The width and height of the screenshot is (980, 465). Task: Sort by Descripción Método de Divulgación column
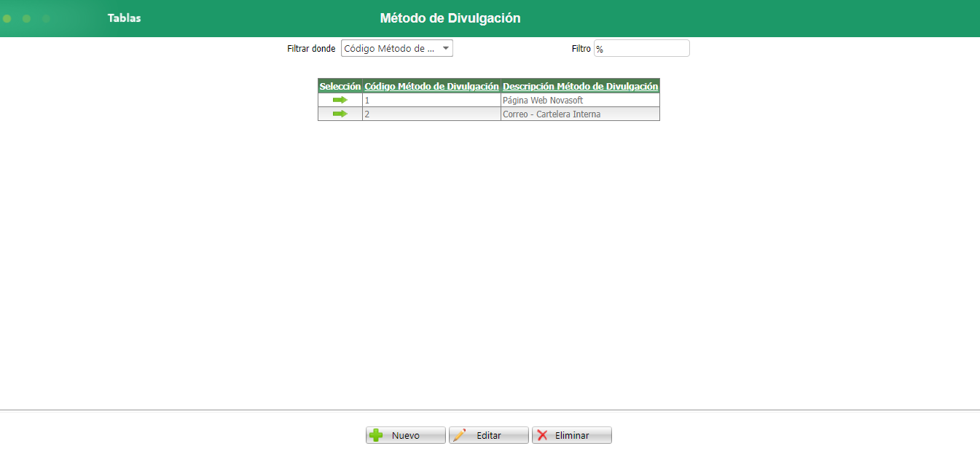580,86
